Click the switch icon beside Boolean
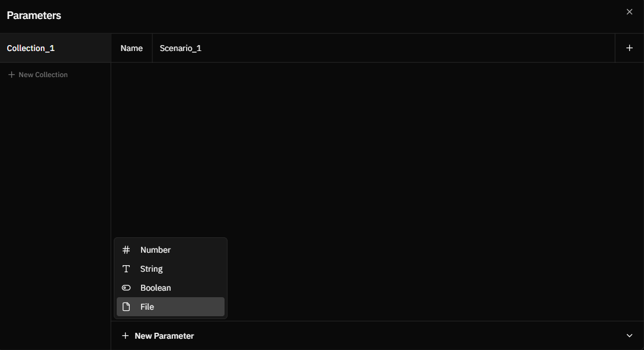 [x=126, y=288]
